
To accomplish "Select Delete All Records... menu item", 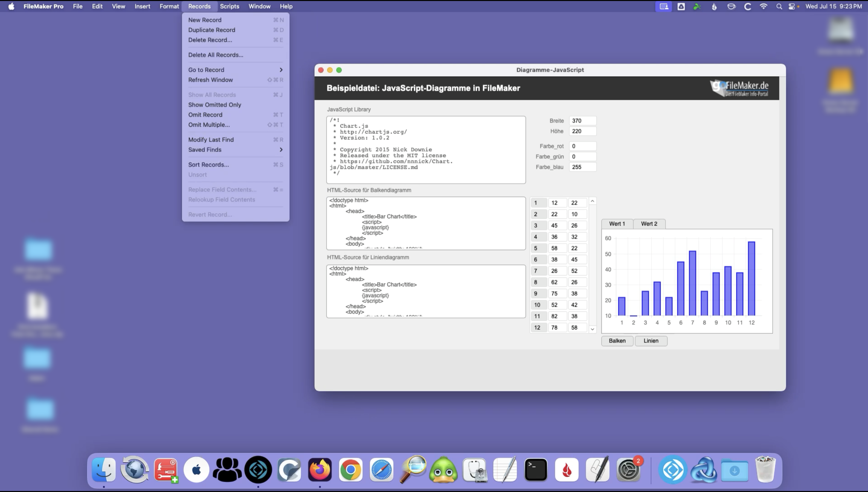I will pyautogui.click(x=235, y=55).
